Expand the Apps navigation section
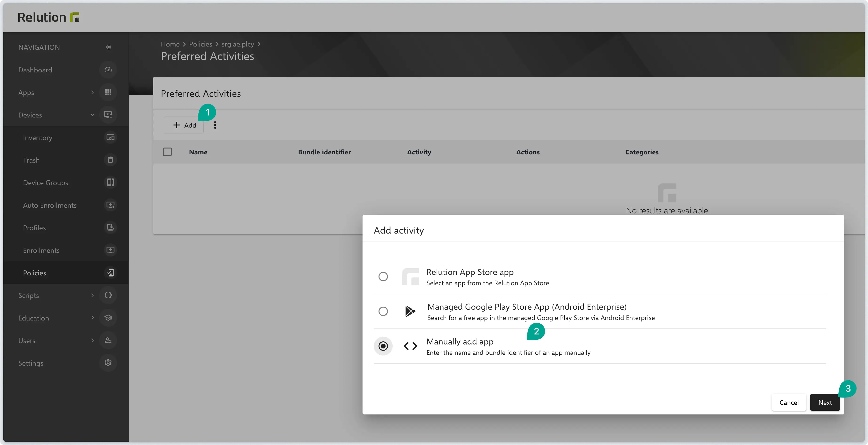This screenshot has height=445, width=868. coord(92,92)
